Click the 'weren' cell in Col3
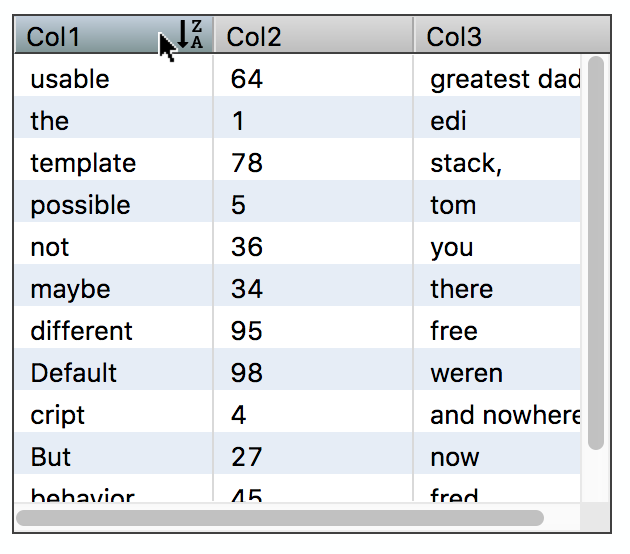This screenshot has height=554, width=630. pos(466,373)
